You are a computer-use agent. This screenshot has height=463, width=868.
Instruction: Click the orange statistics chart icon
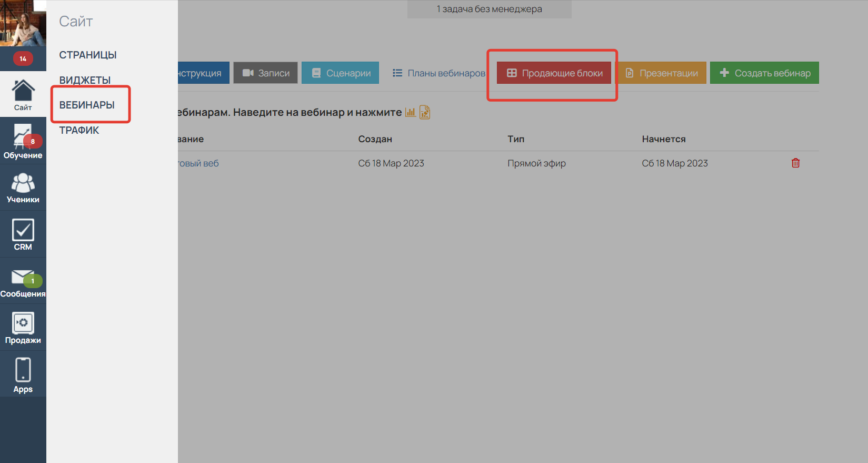[410, 112]
